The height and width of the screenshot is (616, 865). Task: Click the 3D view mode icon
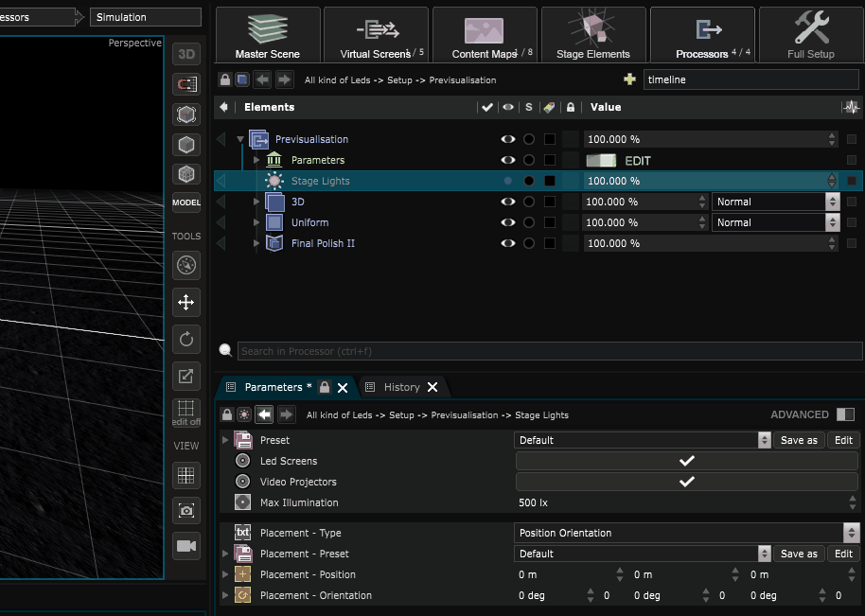click(185, 54)
